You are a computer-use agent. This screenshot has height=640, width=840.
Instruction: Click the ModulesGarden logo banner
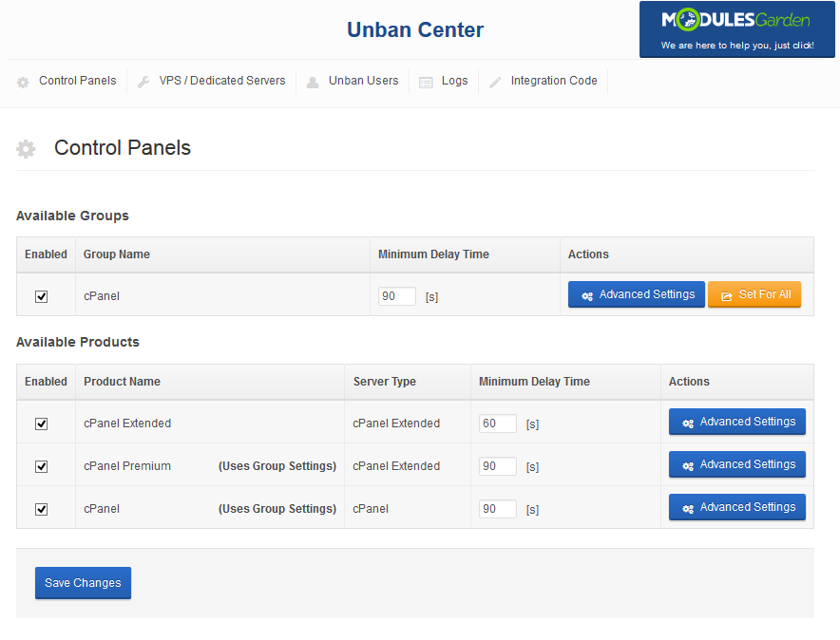[x=737, y=29]
